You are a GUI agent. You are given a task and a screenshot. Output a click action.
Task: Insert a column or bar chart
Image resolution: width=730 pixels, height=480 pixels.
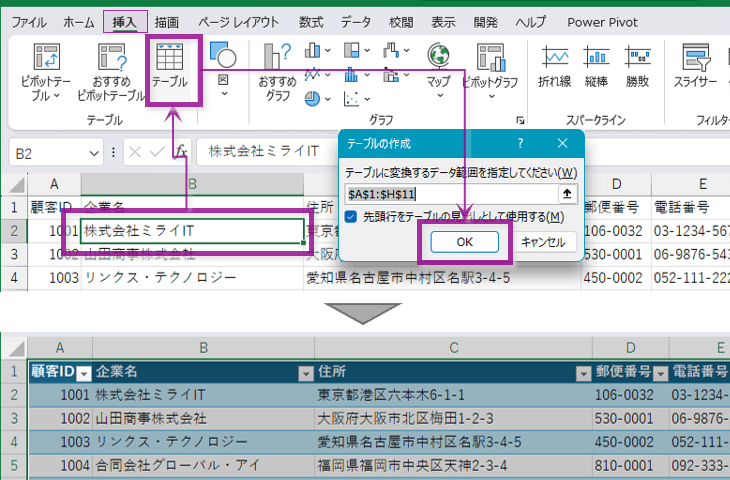312,50
